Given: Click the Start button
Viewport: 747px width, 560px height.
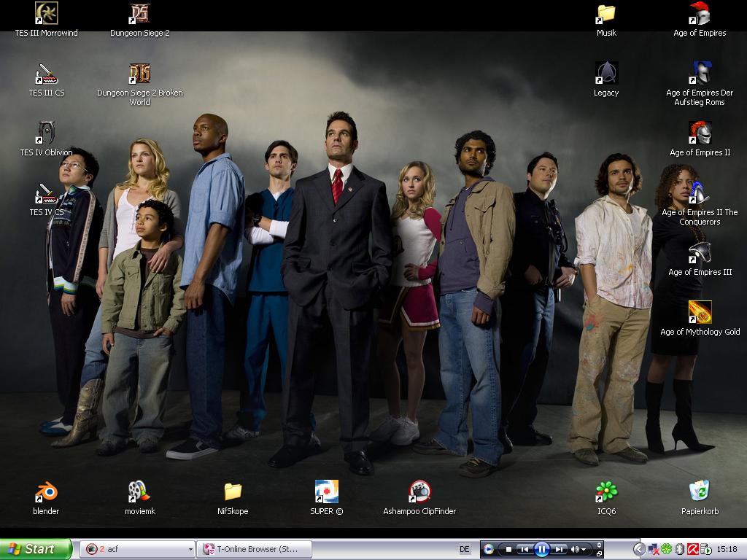Looking at the screenshot, I should pos(36,549).
